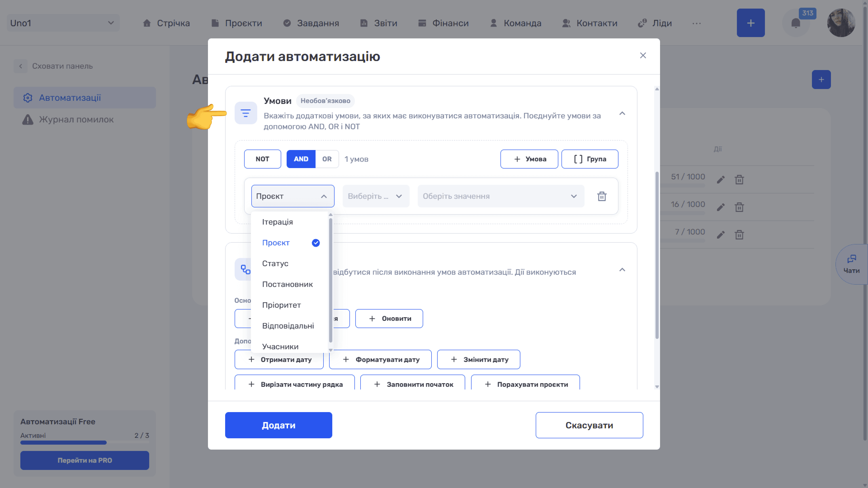Screen dimensions: 868x488
Task: Choose Постановник from field list
Action: 290,284
